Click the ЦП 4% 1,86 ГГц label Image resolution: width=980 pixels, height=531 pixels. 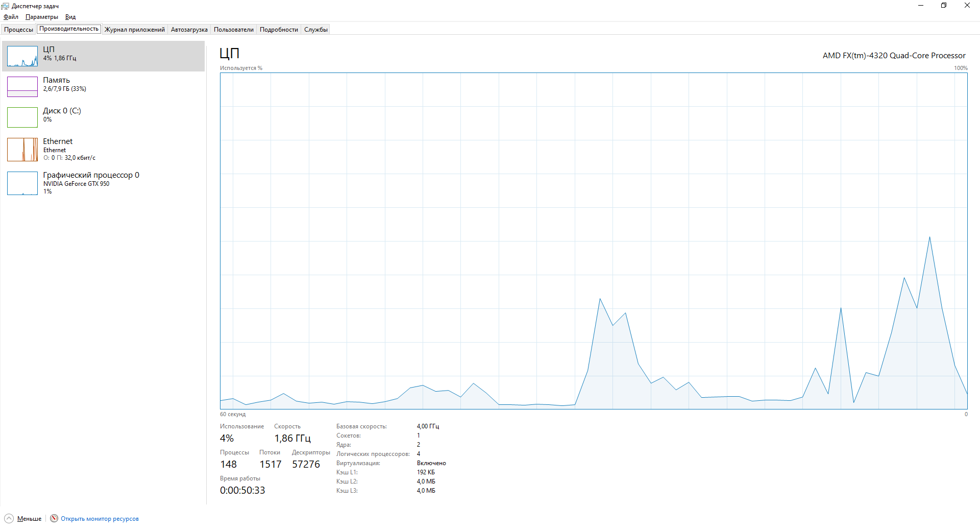(60, 54)
